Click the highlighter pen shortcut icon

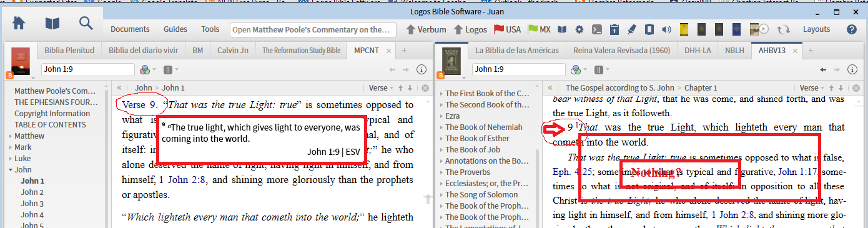631,29
